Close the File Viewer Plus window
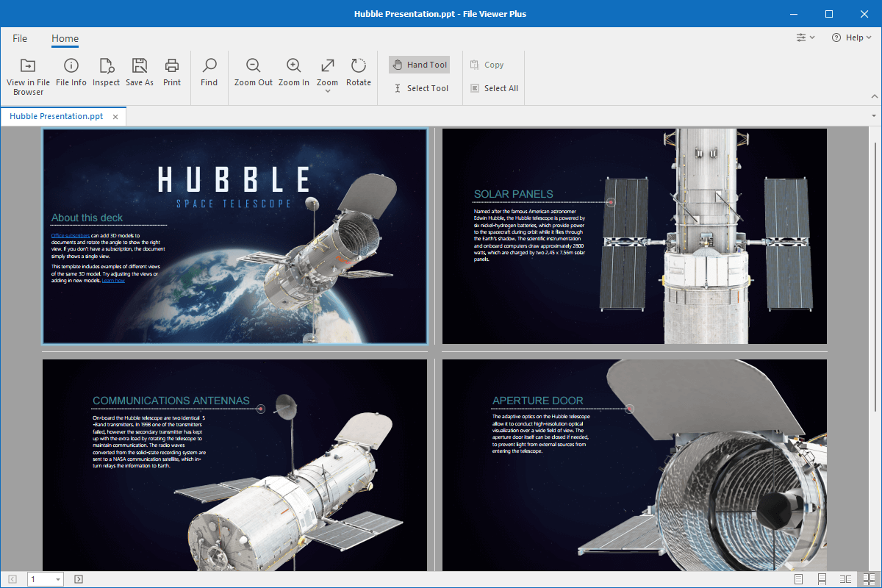The width and height of the screenshot is (882, 588). [864, 14]
